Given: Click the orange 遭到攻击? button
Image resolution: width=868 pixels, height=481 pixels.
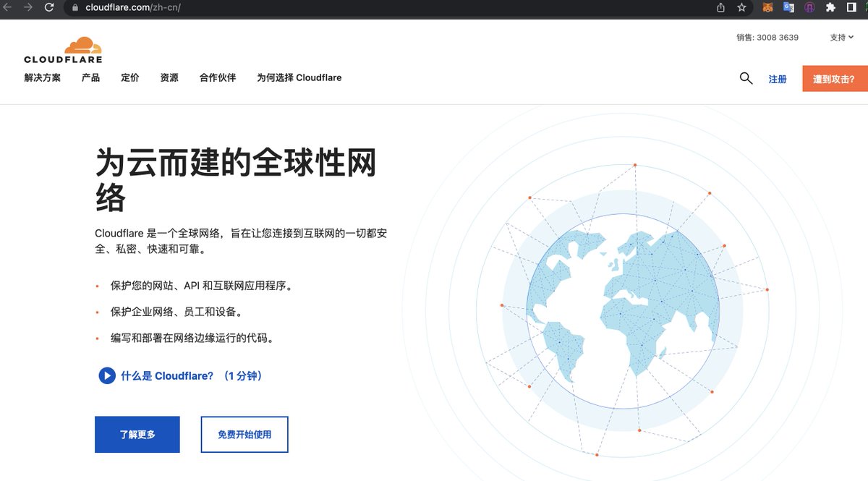Looking at the screenshot, I should point(835,79).
